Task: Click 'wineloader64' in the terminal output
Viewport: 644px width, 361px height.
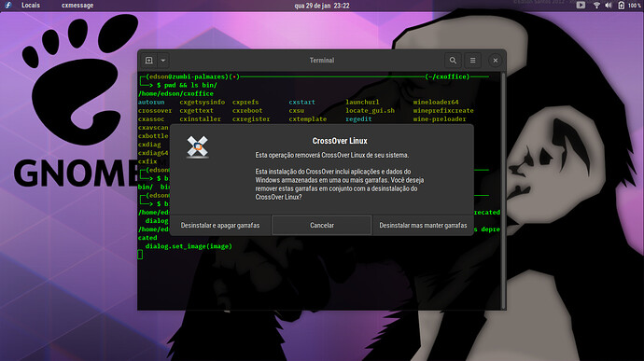Action: (x=436, y=102)
